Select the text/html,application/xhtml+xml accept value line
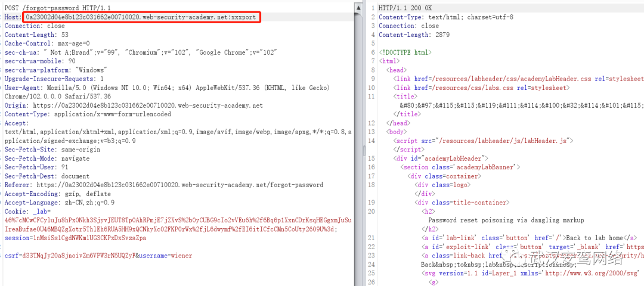This screenshot has height=286, width=644. click(x=178, y=132)
